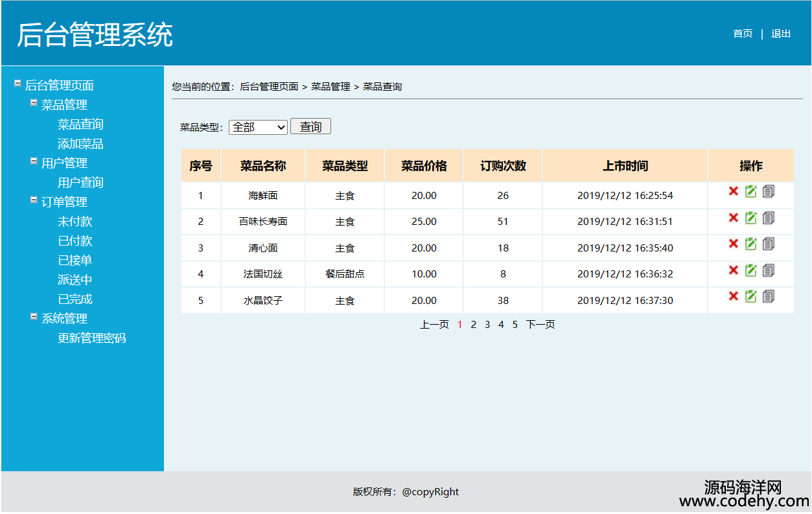Open 未付款 orders in sidebar
This screenshot has height=514, width=812.
75,222
